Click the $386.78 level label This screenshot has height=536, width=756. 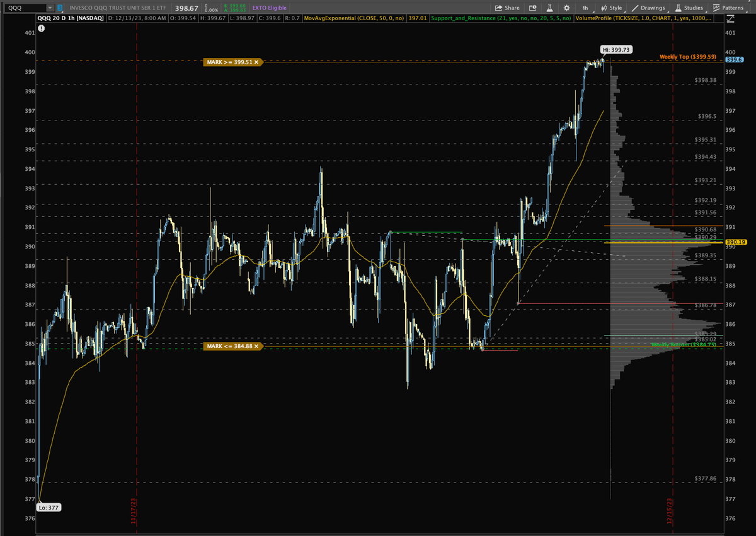coord(705,305)
